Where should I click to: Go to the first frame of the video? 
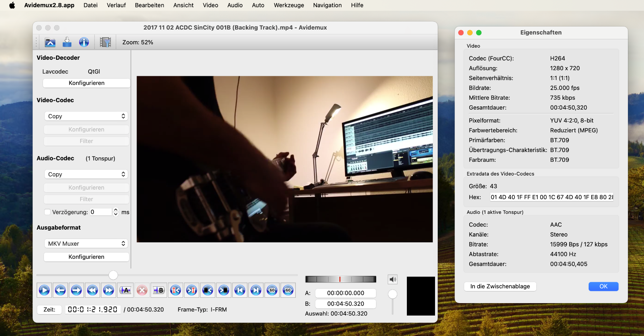coord(240,290)
